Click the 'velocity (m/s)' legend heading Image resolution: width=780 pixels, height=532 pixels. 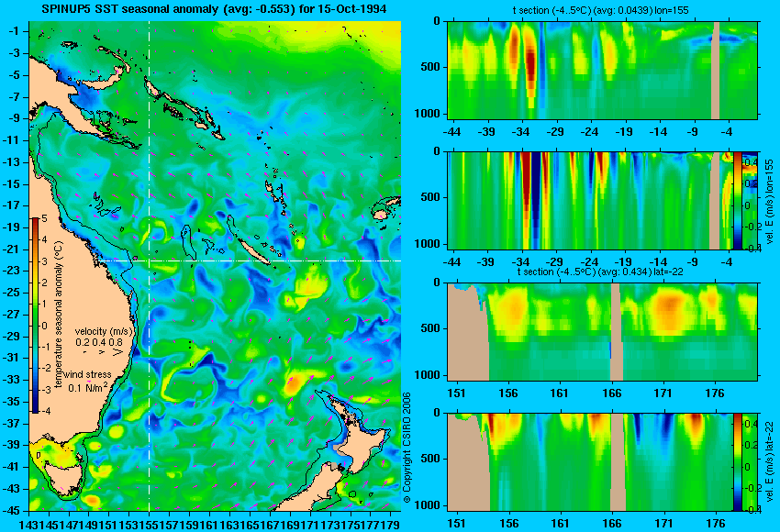pos(104,331)
